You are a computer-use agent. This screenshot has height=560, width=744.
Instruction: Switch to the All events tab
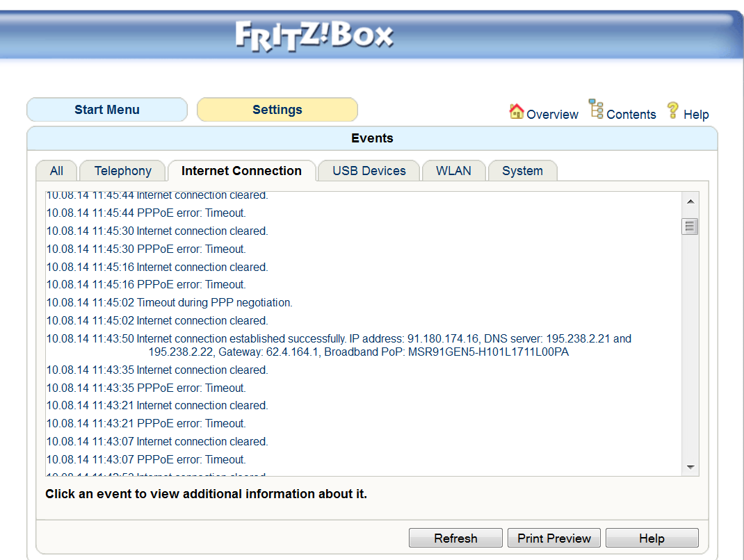click(56, 171)
